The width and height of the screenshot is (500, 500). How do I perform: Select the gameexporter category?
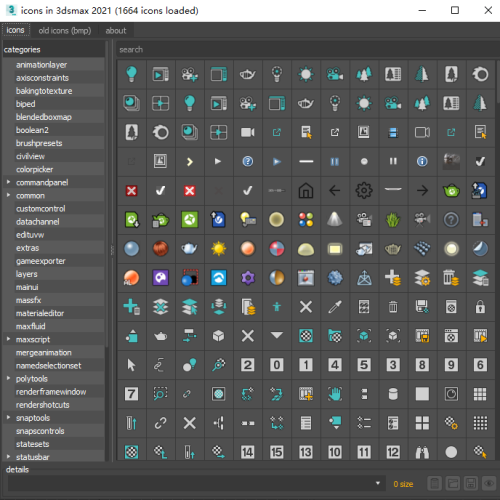pyautogui.click(x=41, y=261)
